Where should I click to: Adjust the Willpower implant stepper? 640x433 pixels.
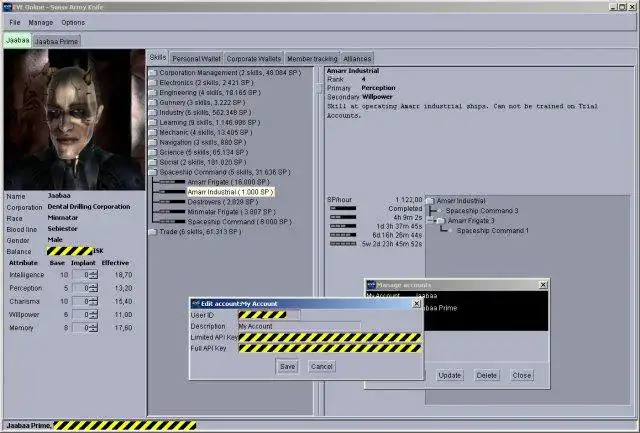coord(93,315)
